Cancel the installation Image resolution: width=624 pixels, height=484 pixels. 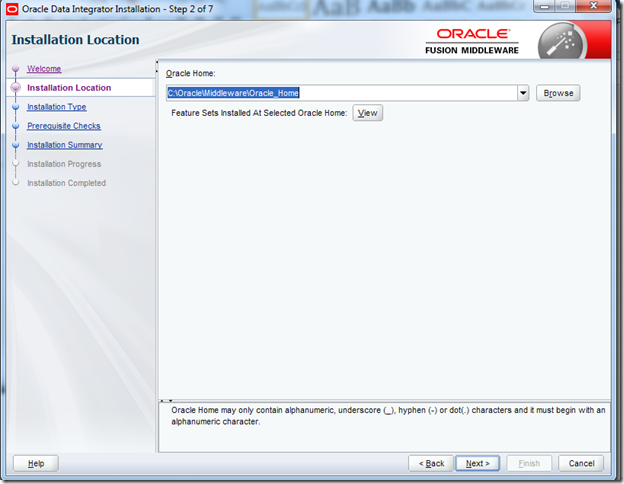tap(581, 463)
